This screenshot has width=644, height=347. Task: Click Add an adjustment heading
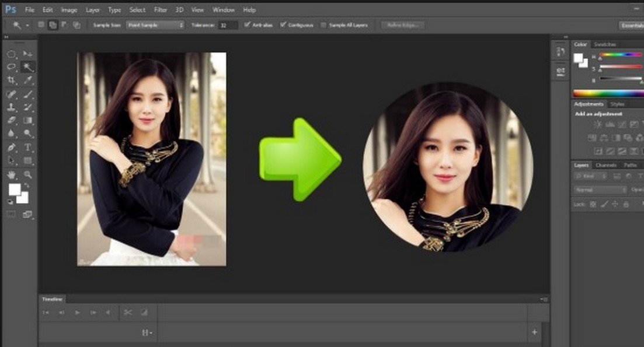click(595, 113)
